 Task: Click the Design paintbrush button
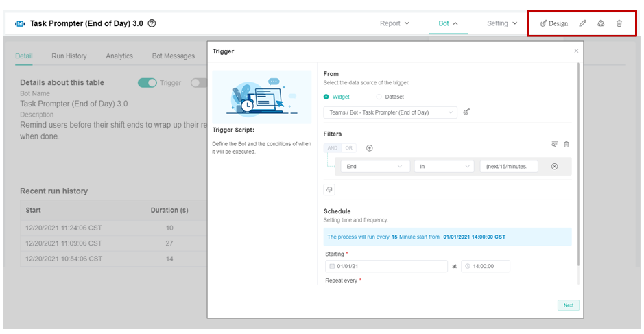[x=553, y=23]
